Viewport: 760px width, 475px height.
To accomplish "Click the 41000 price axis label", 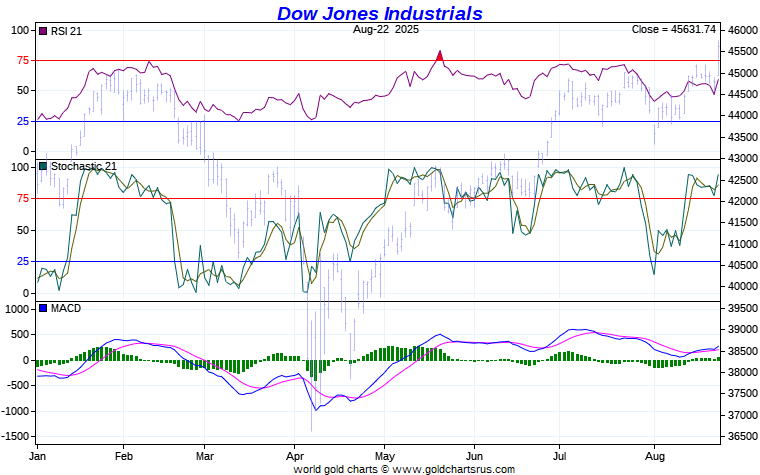I will click(742, 244).
